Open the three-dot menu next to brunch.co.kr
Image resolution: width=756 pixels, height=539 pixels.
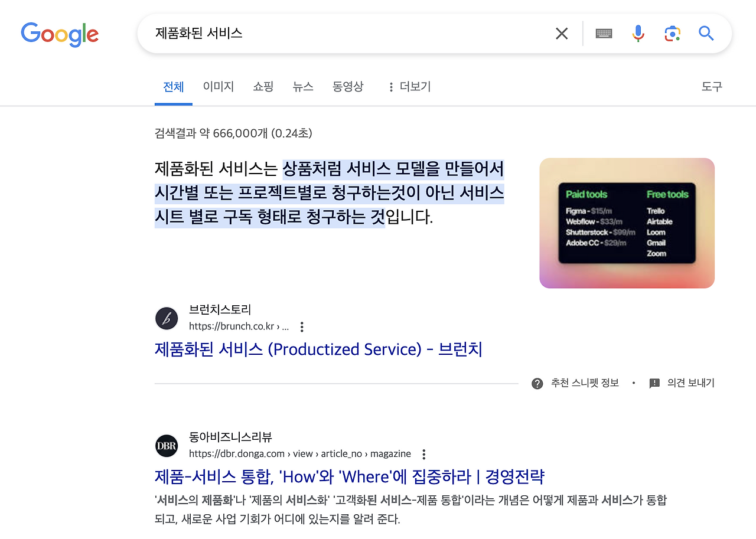point(301,326)
